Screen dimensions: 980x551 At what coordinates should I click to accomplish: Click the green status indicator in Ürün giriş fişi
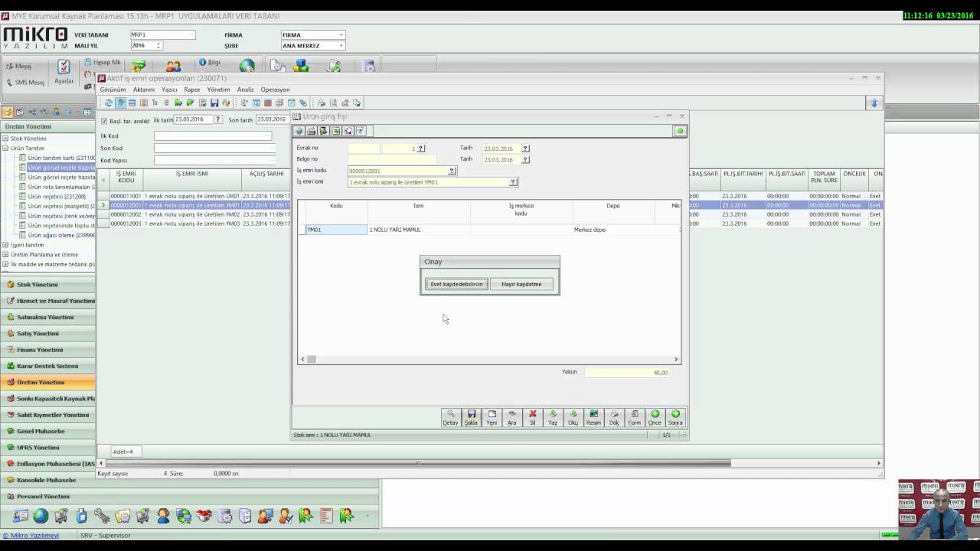(680, 131)
